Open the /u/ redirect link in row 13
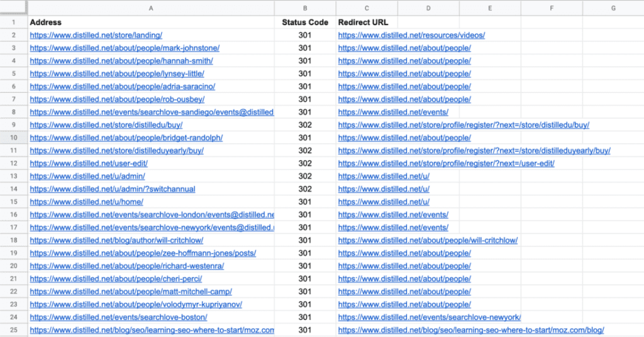 384,176
